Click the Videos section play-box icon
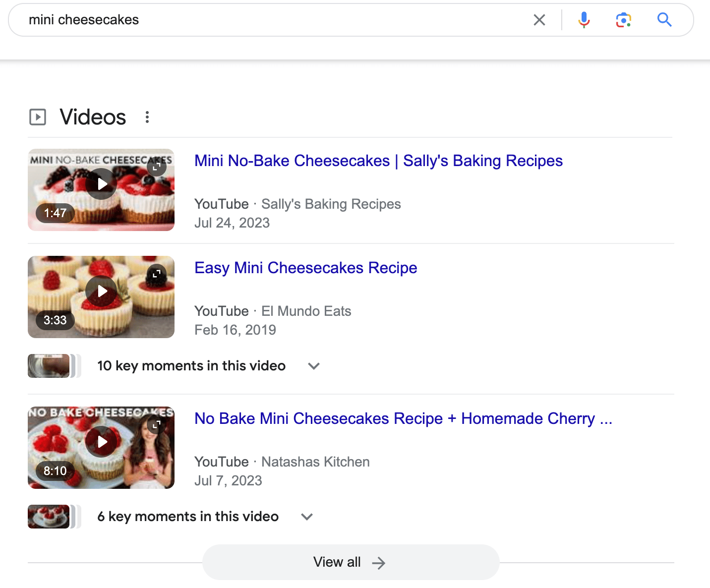Screen dimensions: 710x588 click(x=38, y=117)
